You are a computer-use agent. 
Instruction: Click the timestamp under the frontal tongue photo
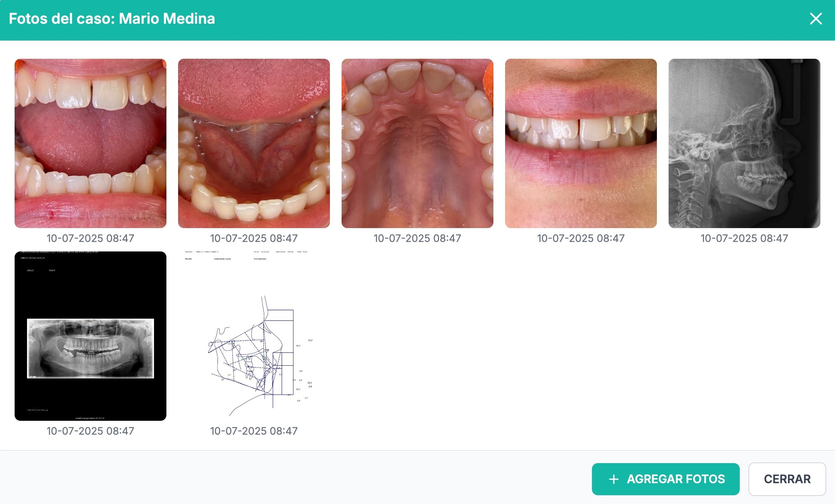pos(91,238)
